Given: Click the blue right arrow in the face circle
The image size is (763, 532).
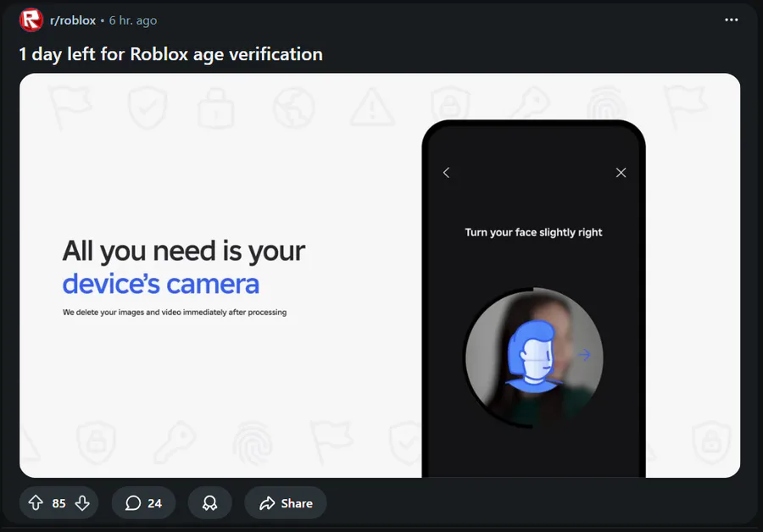Looking at the screenshot, I should (584, 354).
